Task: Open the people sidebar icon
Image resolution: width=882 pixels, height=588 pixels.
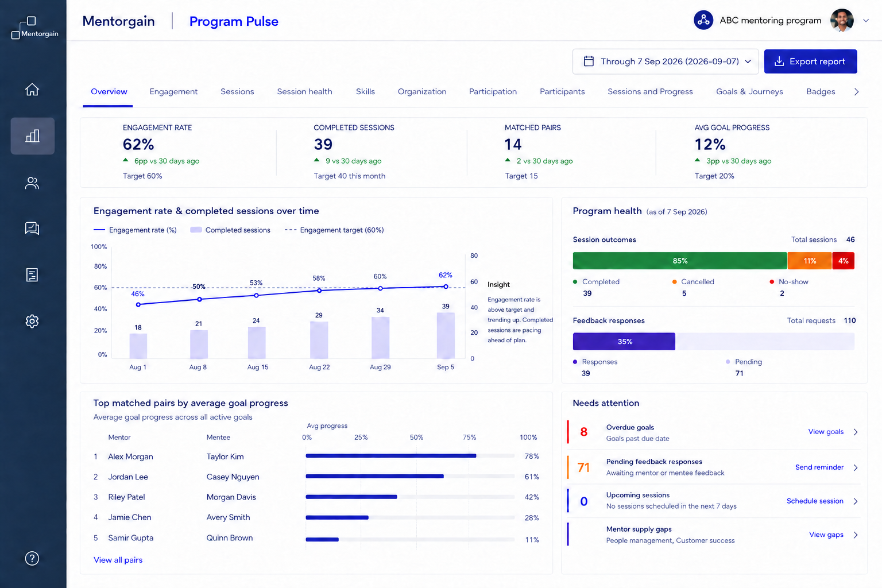Action: (x=32, y=183)
